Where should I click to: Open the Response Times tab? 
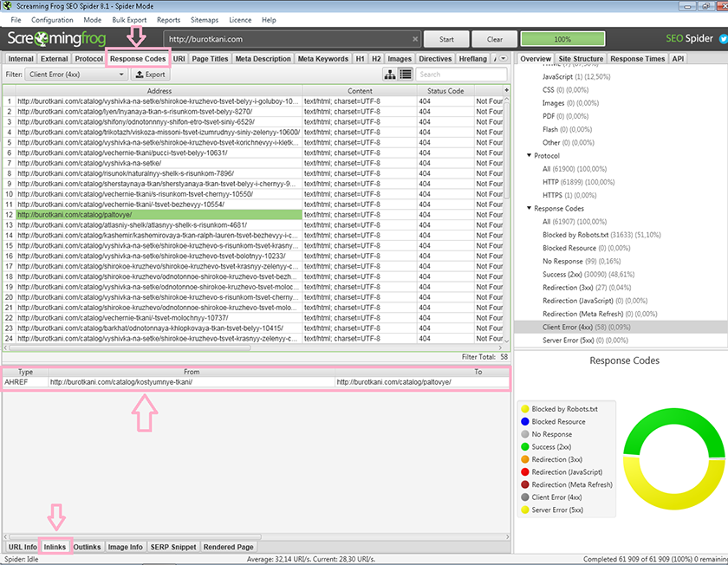point(638,59)
